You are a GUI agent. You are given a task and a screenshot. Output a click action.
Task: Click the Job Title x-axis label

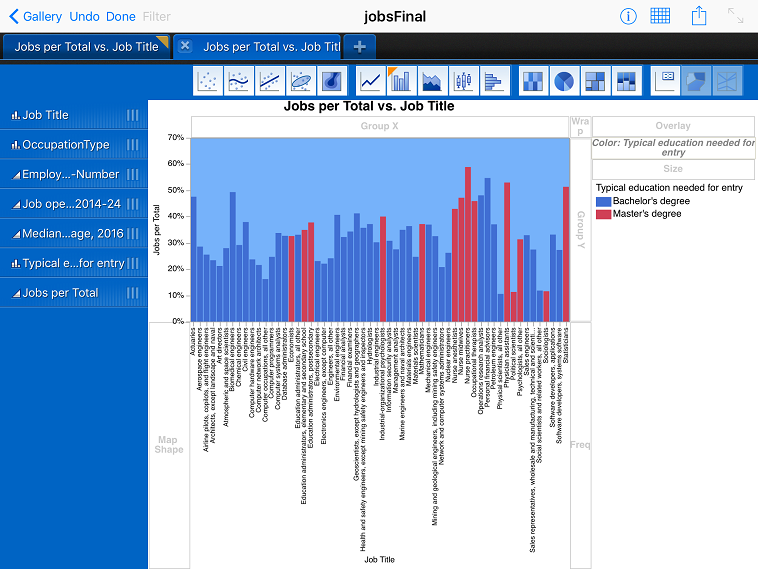[379, 559]
